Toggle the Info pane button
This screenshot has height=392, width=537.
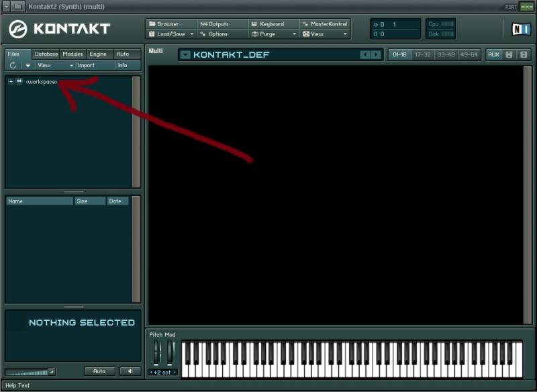click(x=128, y=65)
